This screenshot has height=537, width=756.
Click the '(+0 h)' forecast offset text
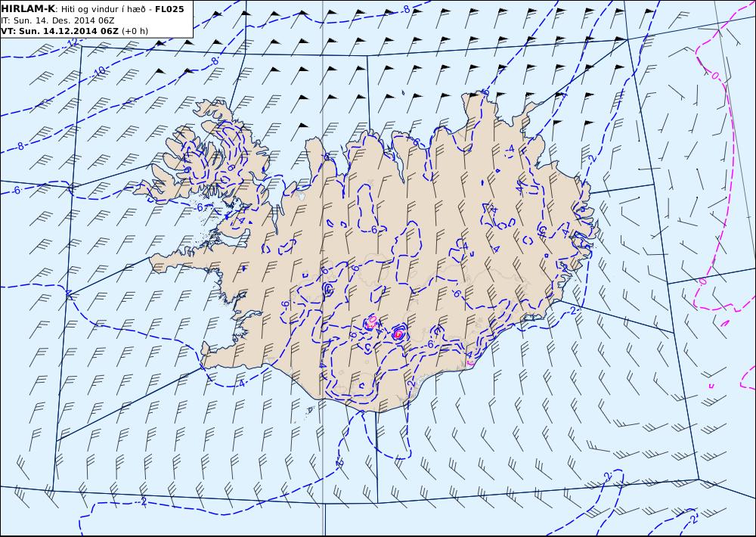[135, 31]
